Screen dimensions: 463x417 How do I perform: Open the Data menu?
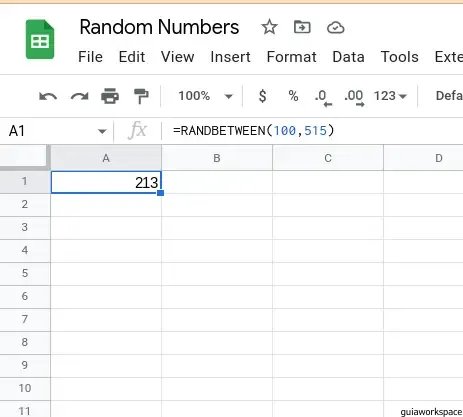tap(348, 57)
